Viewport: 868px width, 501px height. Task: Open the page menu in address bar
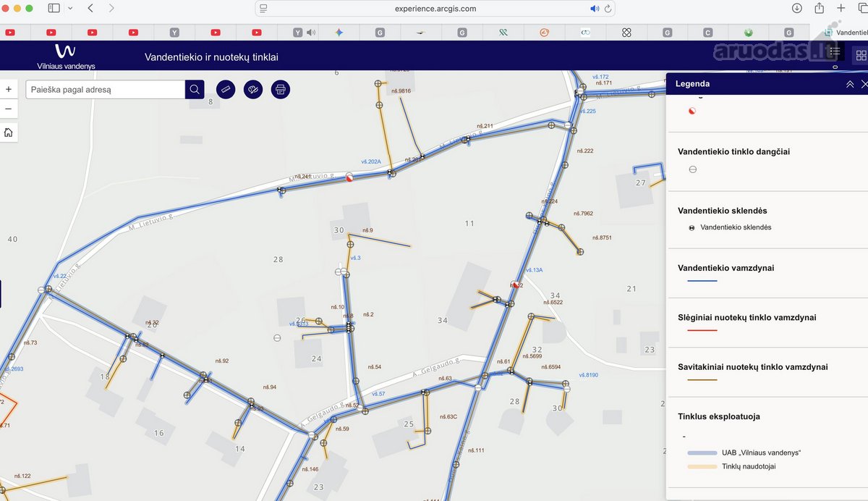[x=264, y=9]
